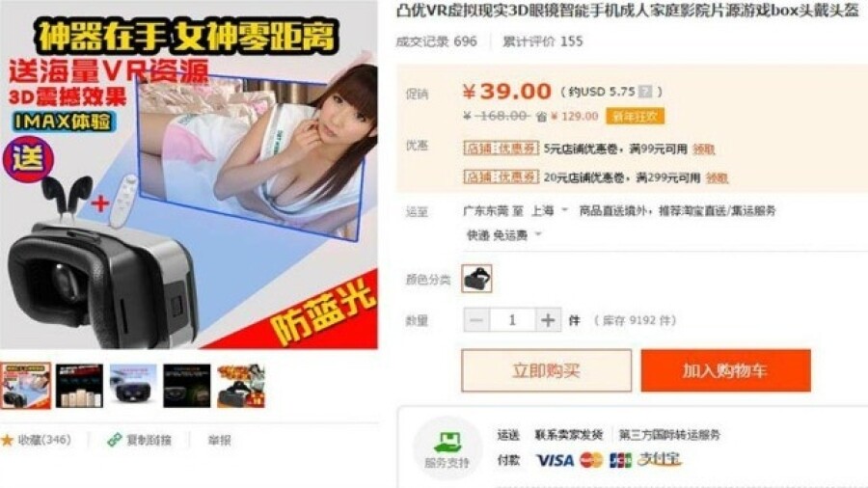Screen dimensions: 868x488
Task: Click inside the quantity input field
Action: tap(513, 320)
